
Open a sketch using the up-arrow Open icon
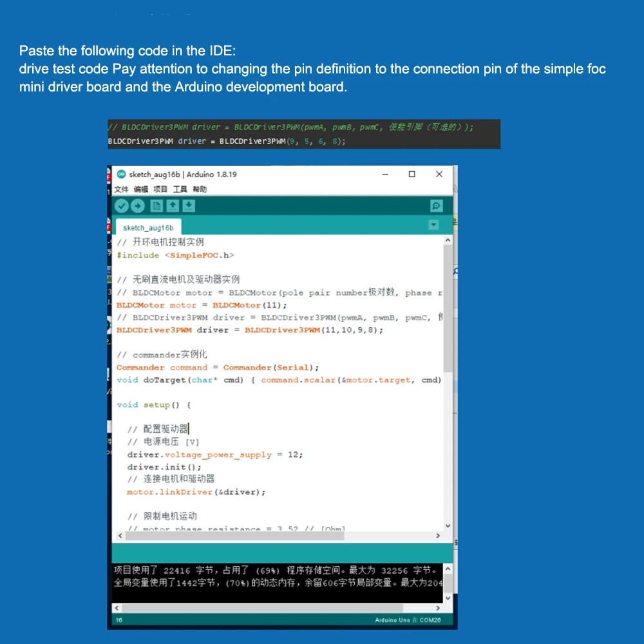pos(173,206)
